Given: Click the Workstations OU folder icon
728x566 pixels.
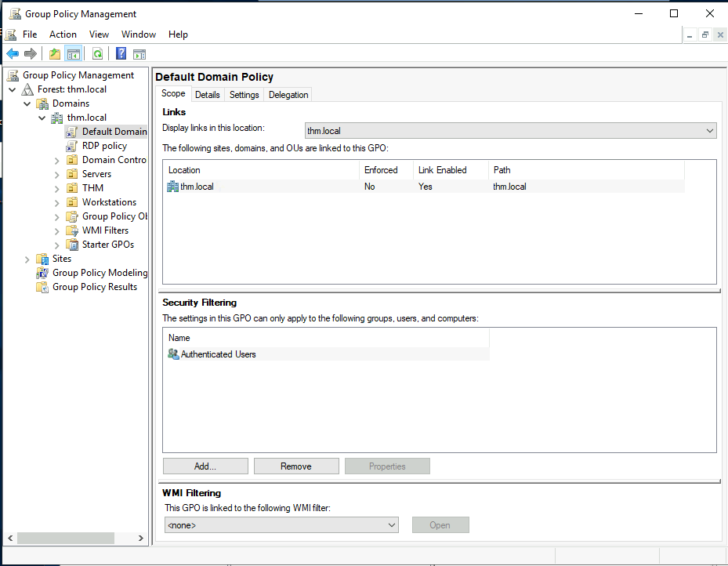Looking at the screenshot, I should pos(72,202).
